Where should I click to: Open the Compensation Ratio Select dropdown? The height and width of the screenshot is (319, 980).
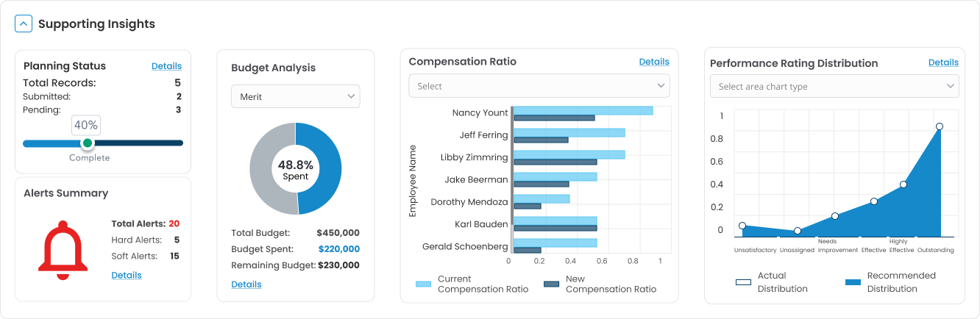[x=539, y=86]
